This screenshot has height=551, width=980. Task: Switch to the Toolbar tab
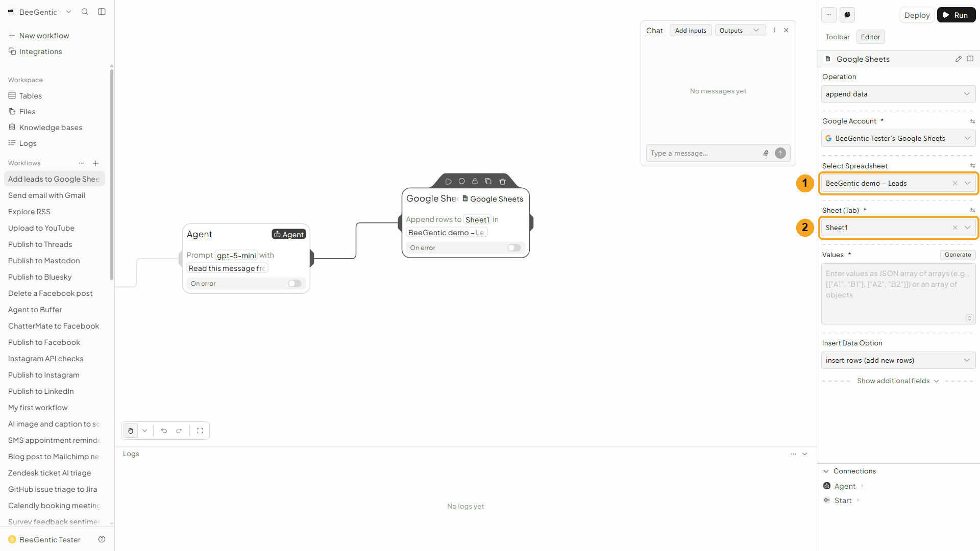point(838,37)
